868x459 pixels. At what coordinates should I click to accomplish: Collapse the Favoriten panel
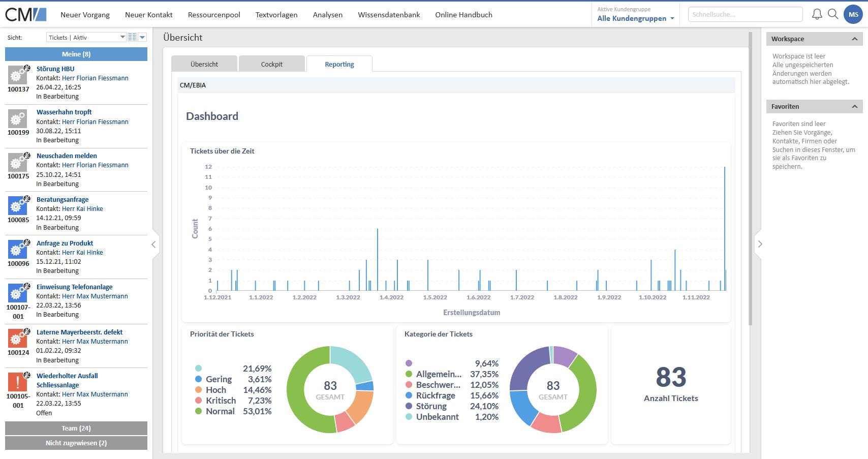click(x=854, y=106)
